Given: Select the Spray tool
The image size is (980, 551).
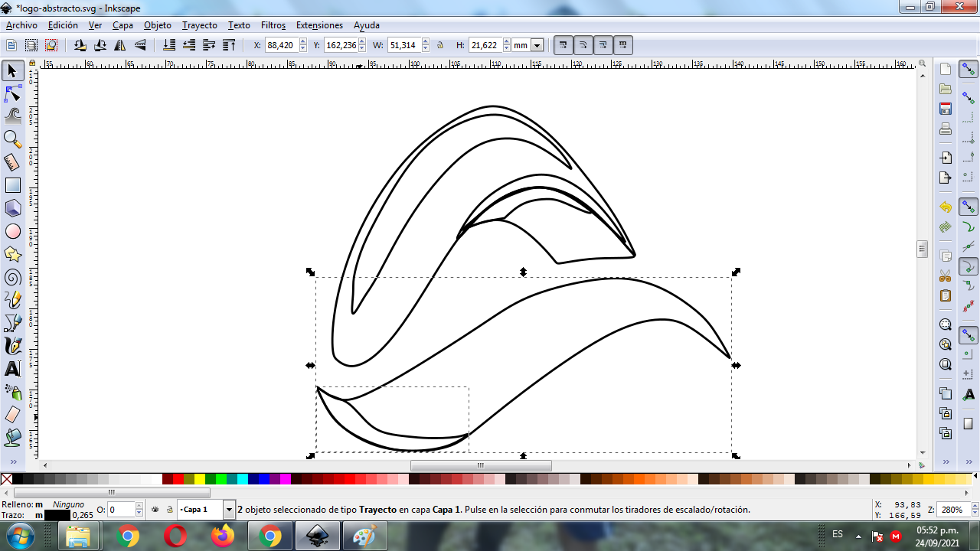Looking at the screenshot, I should tap(12, 392).
